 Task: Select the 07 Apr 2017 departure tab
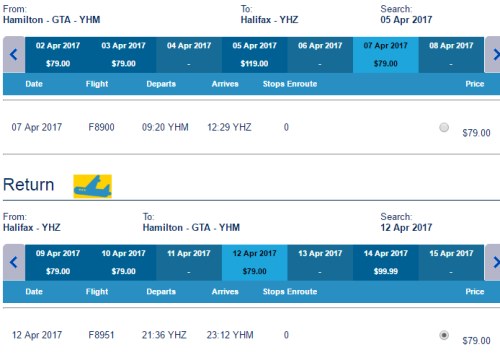[386, 55]
